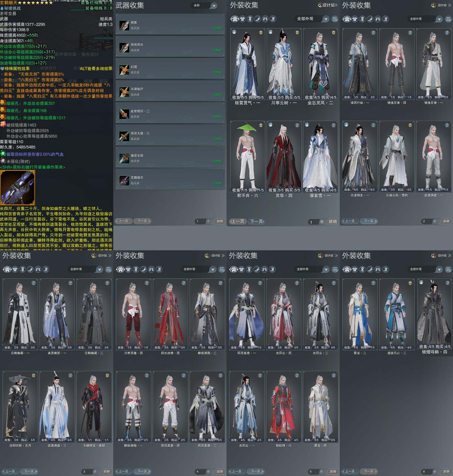Viewport: 453px width, 476px height.
Task: Open the 全部外观 dropdown in the page 6 outfit panel
Action: click(x=425, y=269)
